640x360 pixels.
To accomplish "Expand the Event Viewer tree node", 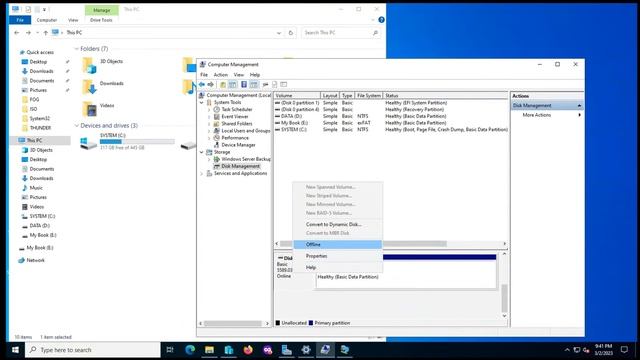I will (209, 117).
